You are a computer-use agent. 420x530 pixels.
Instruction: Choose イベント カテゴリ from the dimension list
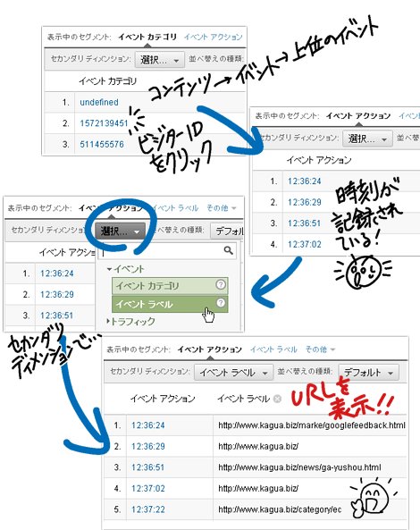[x=170, y=286]
